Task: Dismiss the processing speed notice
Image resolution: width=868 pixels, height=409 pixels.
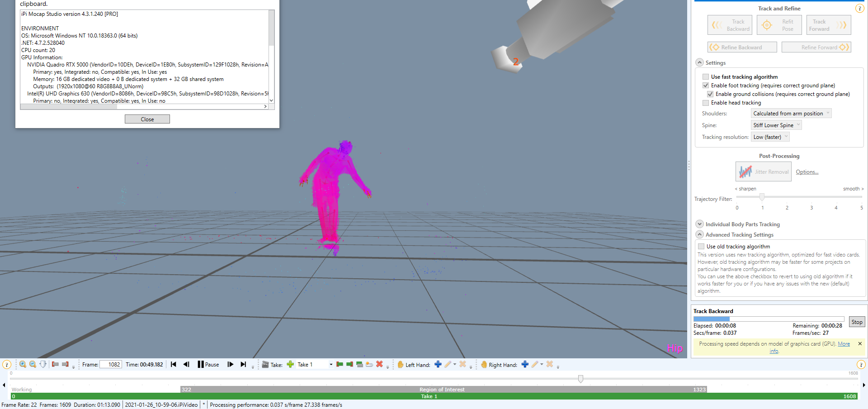Action: coord(860,343)
